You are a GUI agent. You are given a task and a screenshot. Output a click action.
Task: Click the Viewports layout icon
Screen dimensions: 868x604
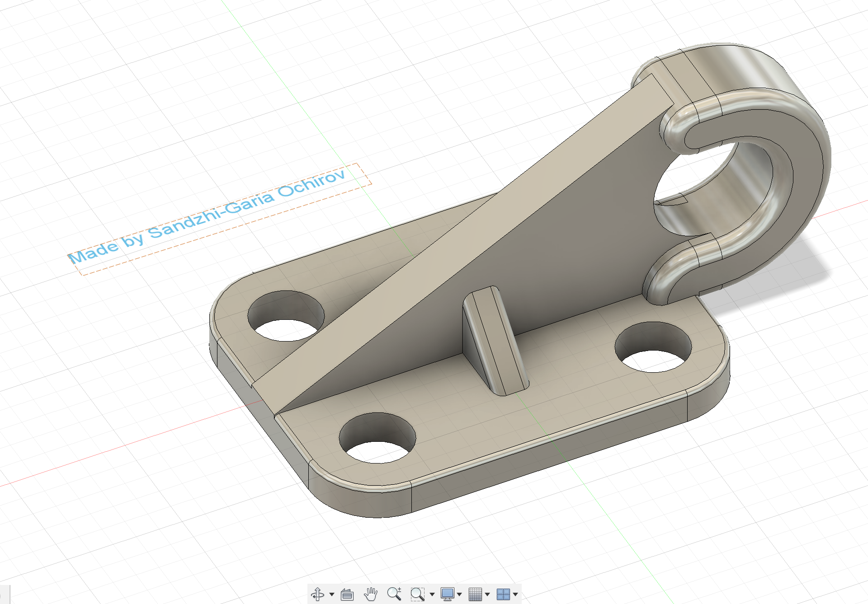(503, 594)
